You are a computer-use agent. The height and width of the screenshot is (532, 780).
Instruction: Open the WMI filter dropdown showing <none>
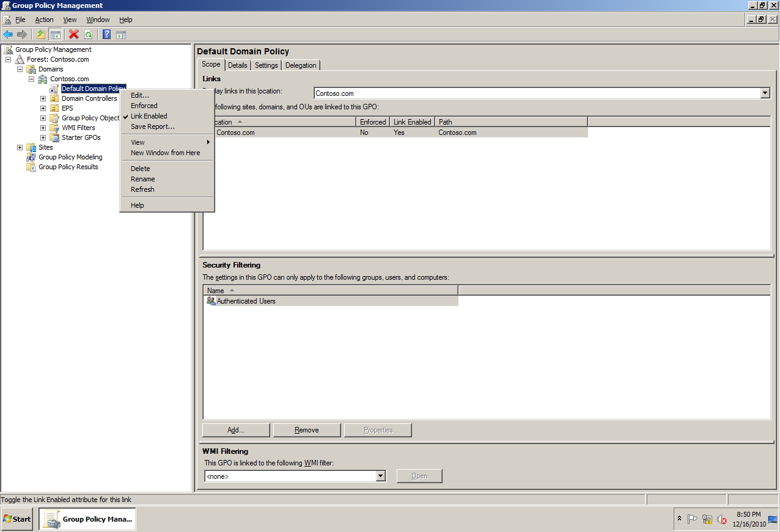[x=380, y=475]
